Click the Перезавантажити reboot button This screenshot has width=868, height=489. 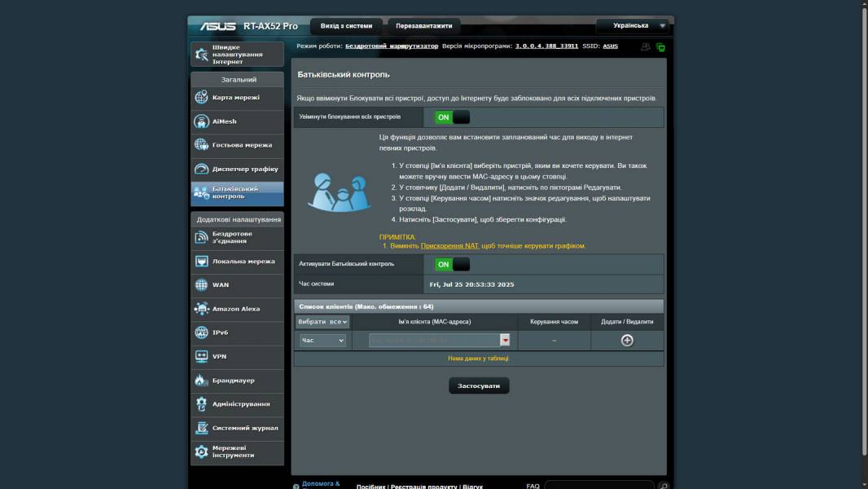tap(423, 25)
